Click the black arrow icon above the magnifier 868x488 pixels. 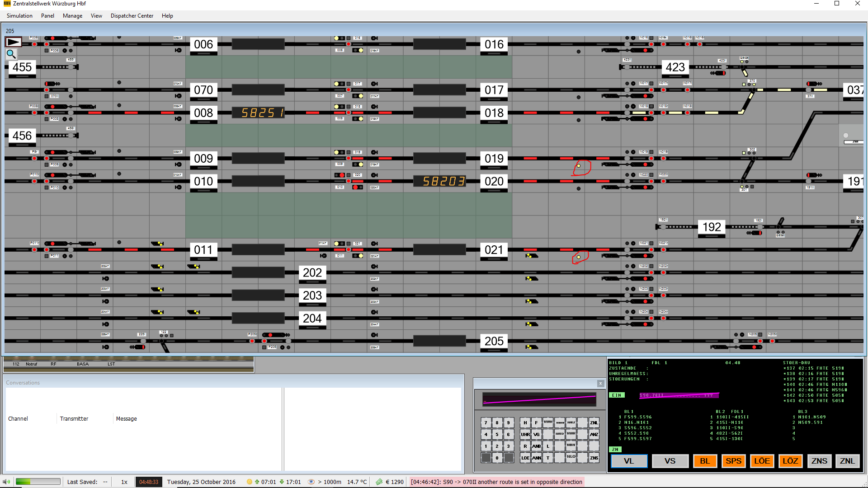pyautogui.click(x=13, y=42)
